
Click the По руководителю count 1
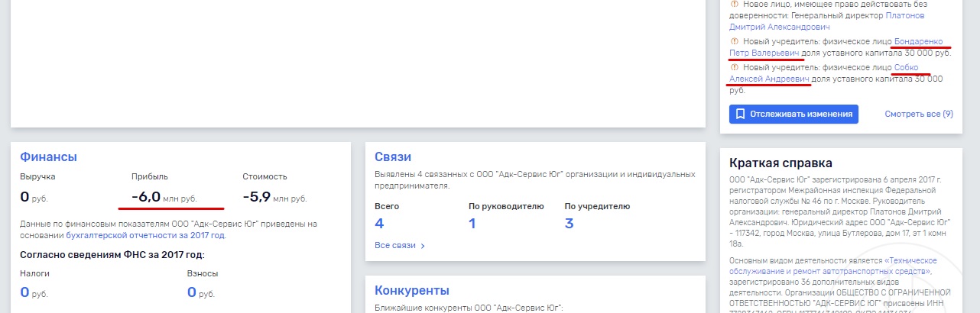472,224
